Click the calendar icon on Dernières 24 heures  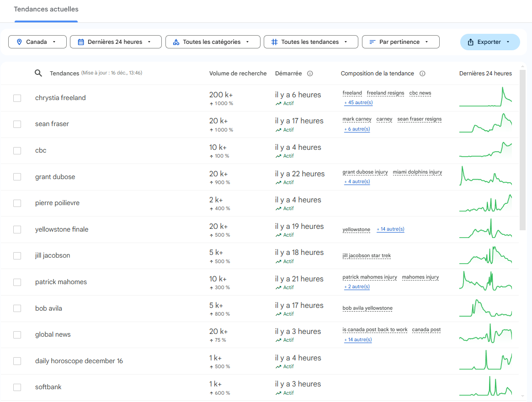click(81, 42)
